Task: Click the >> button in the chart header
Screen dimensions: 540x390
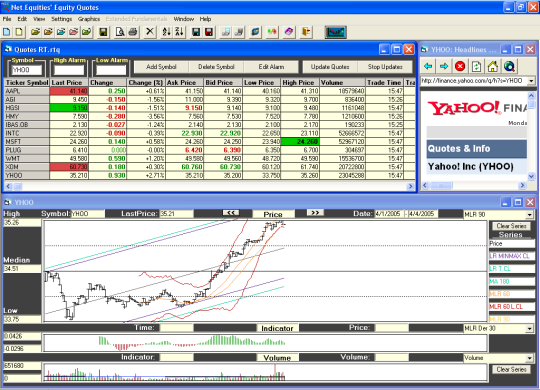Action: (x=315, y=213)
